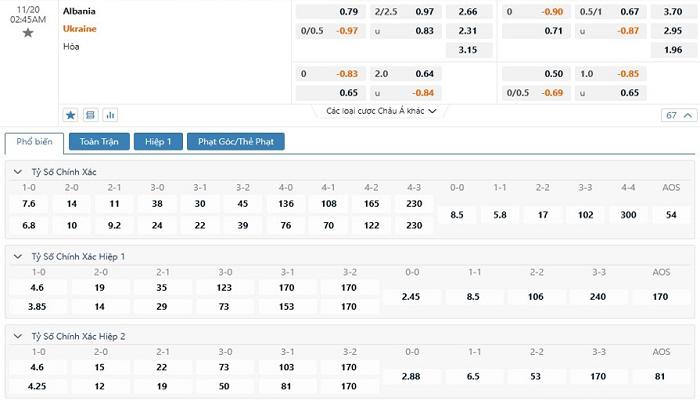Screen dimensions: 700x400
Task: Collapse Tỷ Số Chính Xác Hiệp 2 section
Action: [18, 335]
